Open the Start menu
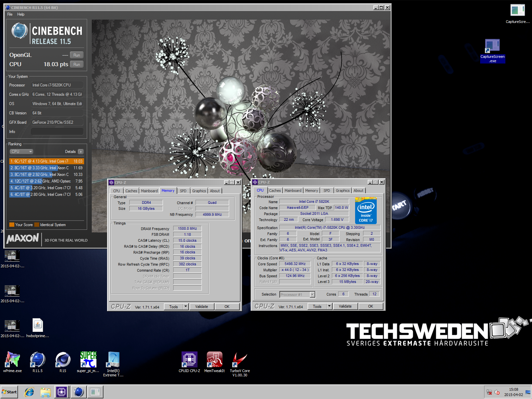532x399 pixels. tap(9, 392)
